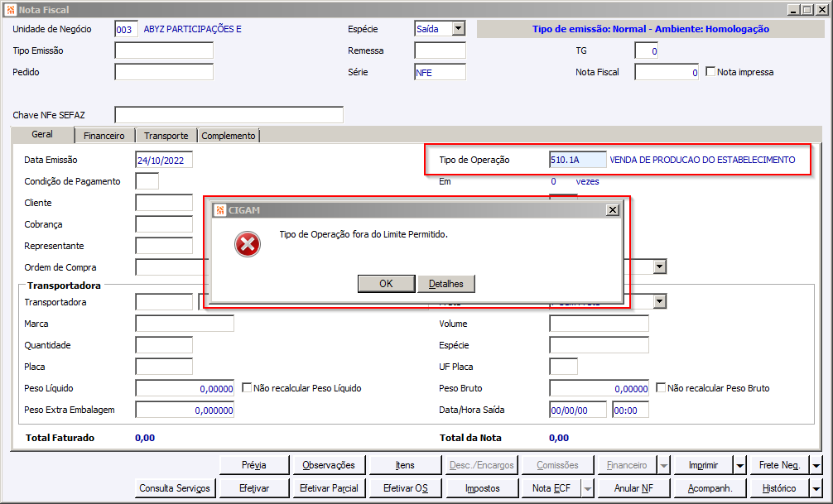
Task: Focus the Tipo de Operação field
Action: (x=577, y=160)
